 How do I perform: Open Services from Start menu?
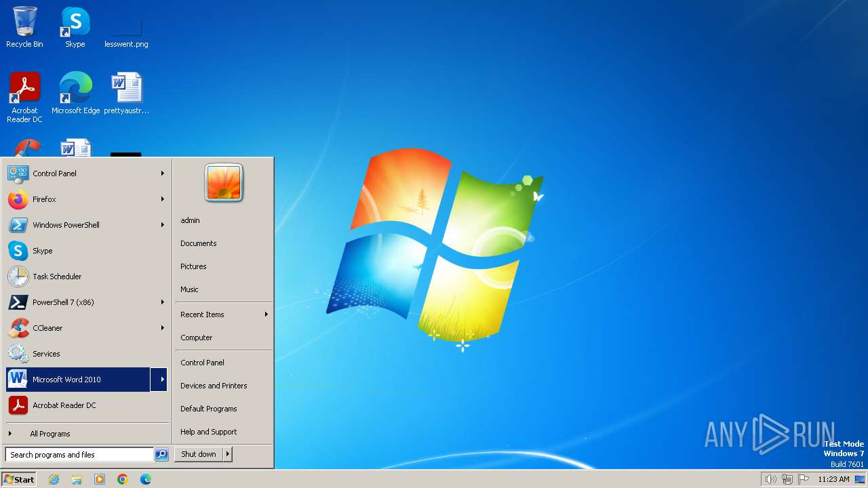85,354
